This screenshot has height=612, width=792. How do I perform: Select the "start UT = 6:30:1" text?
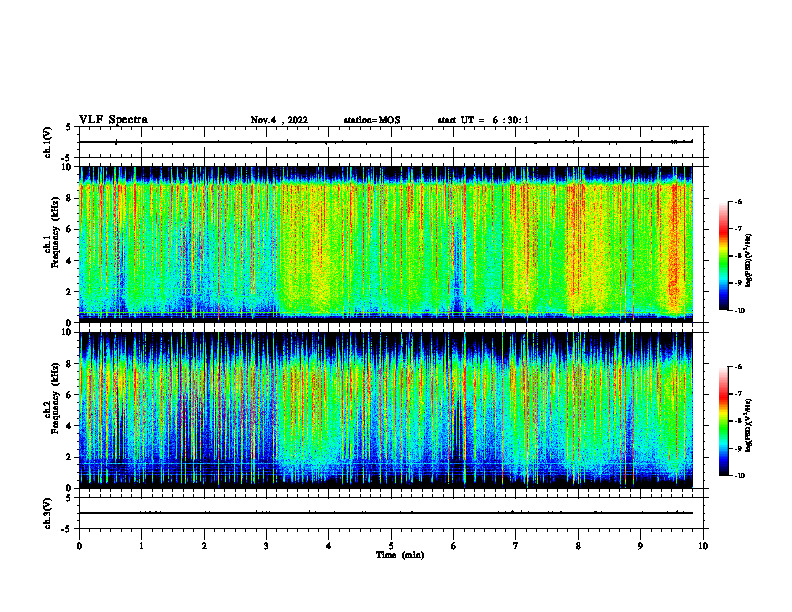[483, 120]
